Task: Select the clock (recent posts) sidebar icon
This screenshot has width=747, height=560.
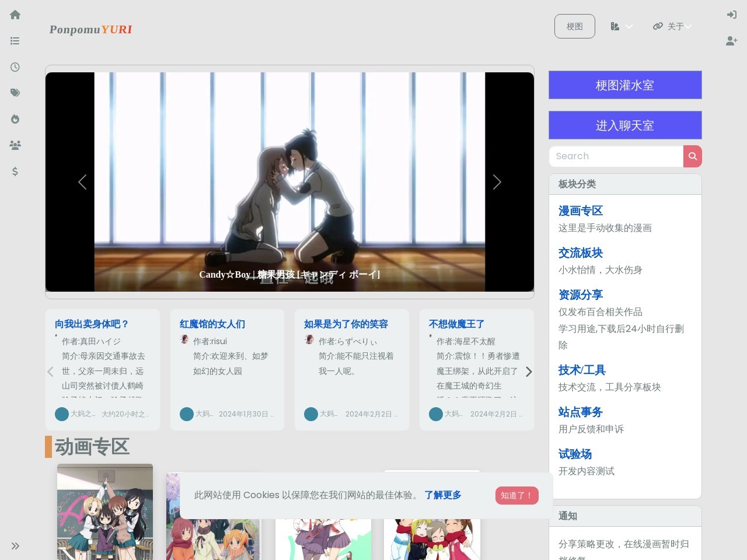Action: coord(15,66)
